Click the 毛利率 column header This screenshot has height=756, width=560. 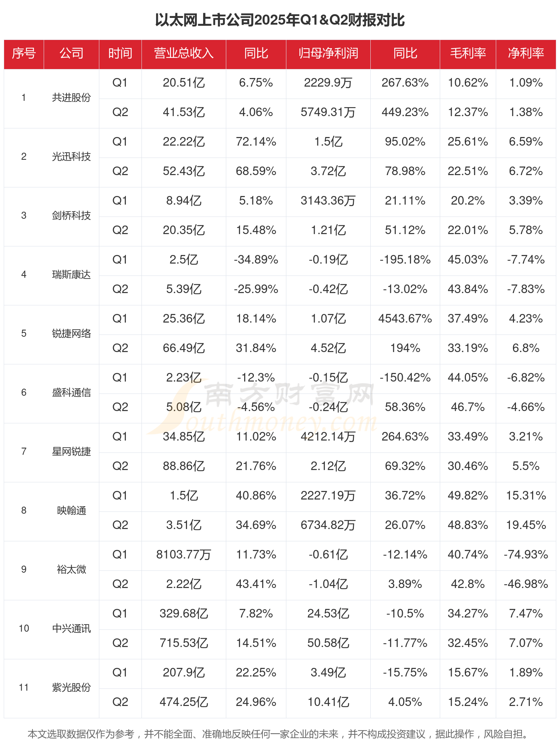468,54
